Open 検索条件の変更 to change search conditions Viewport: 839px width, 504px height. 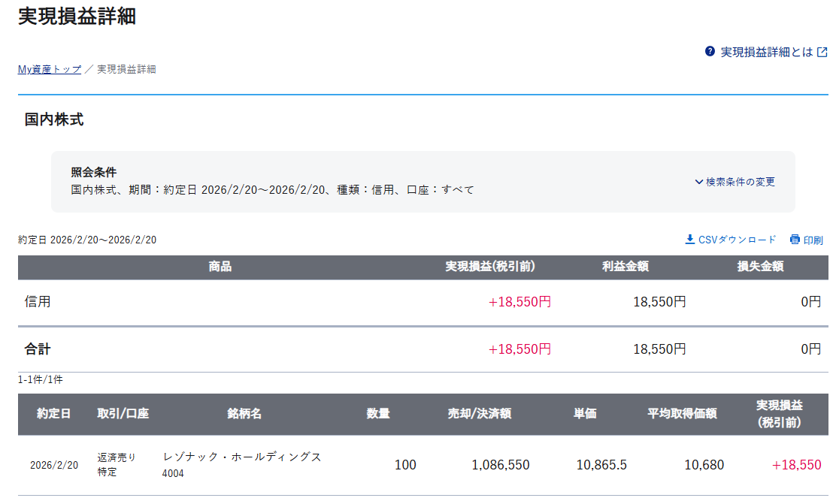click(740, 182)
